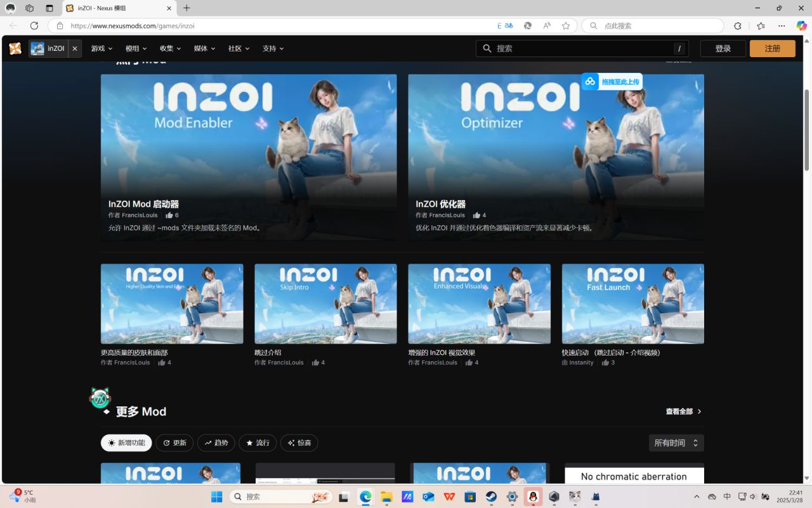Image resolution: width=812 pixels, height=508 pixels.
Task: Click the thumbs-up icon on InZOI Mod 启动器
Action: [169, 215]
